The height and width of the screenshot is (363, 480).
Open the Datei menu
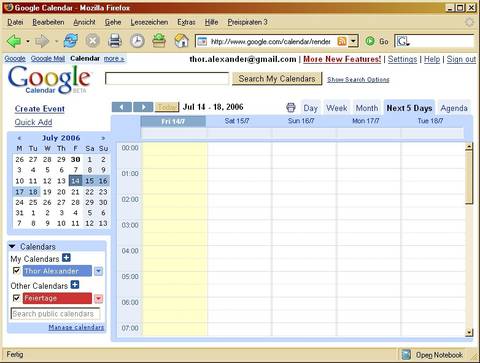(15, 22)
